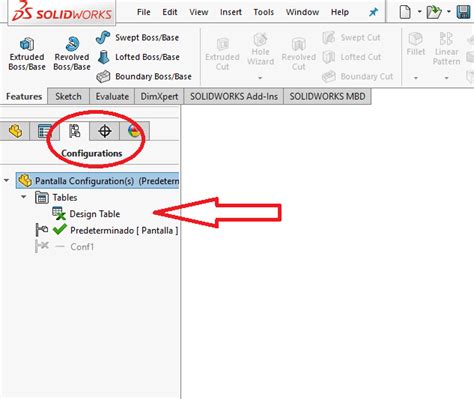This screenshot has height=399, width=474.
Task: Switch to the SOLIDWORKS Add-Ins tab
Action: [x=234, y=97]
